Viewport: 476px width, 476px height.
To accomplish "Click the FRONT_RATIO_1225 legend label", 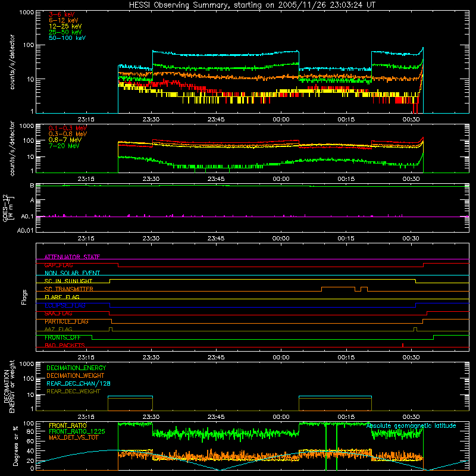I will [x=77, y=431].
